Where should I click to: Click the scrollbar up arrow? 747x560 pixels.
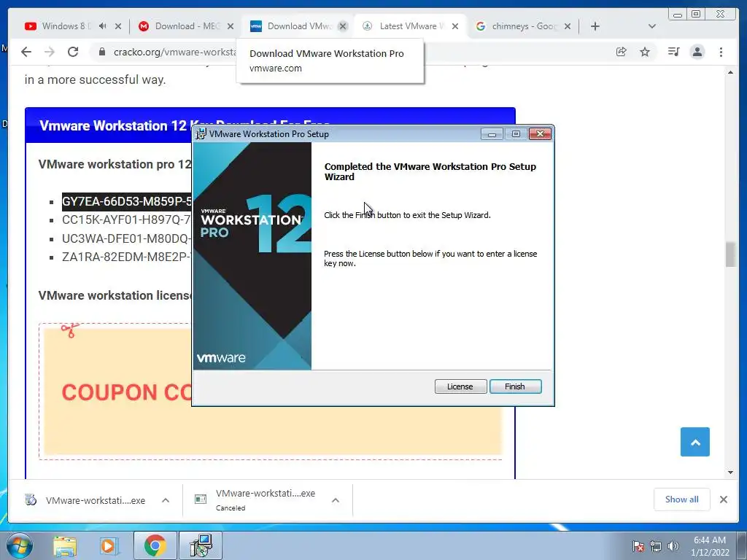point(730,72)
